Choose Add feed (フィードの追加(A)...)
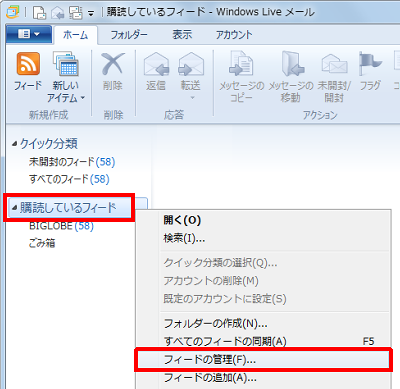Image resolution: width=400 pixels, height=389 pixels. [x=263, y=378]
